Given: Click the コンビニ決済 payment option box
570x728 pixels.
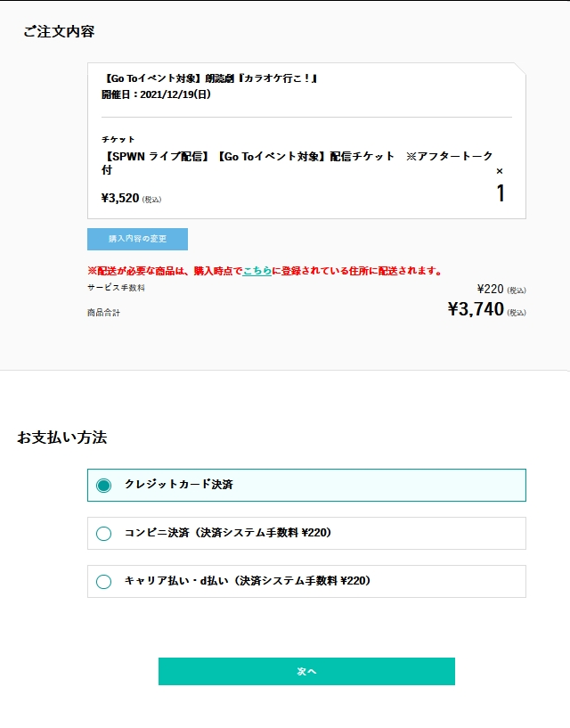Looking at the screenshot, I should click(306, 534).
